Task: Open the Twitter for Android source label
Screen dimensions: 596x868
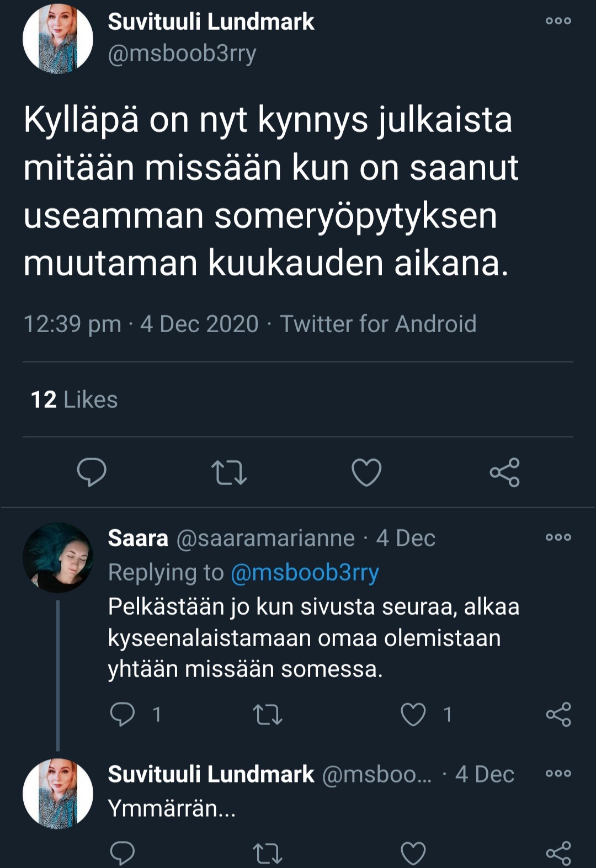Action: point(378,324)
